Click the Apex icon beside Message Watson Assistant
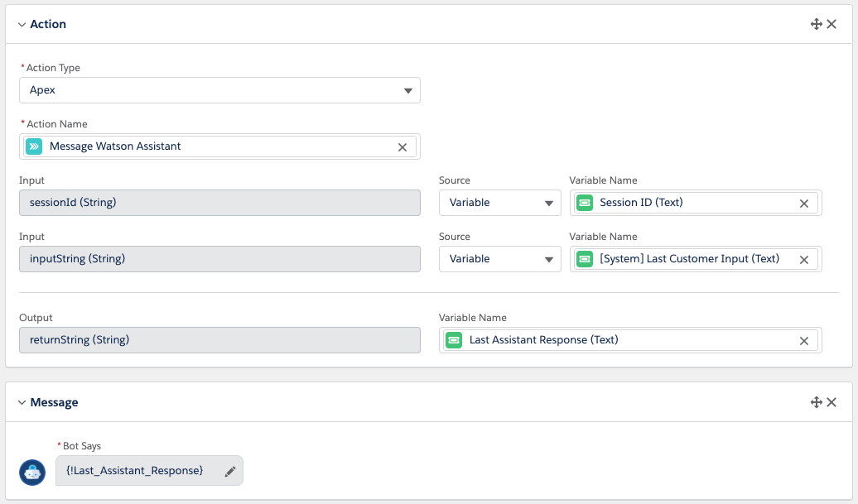 [33, 146]
